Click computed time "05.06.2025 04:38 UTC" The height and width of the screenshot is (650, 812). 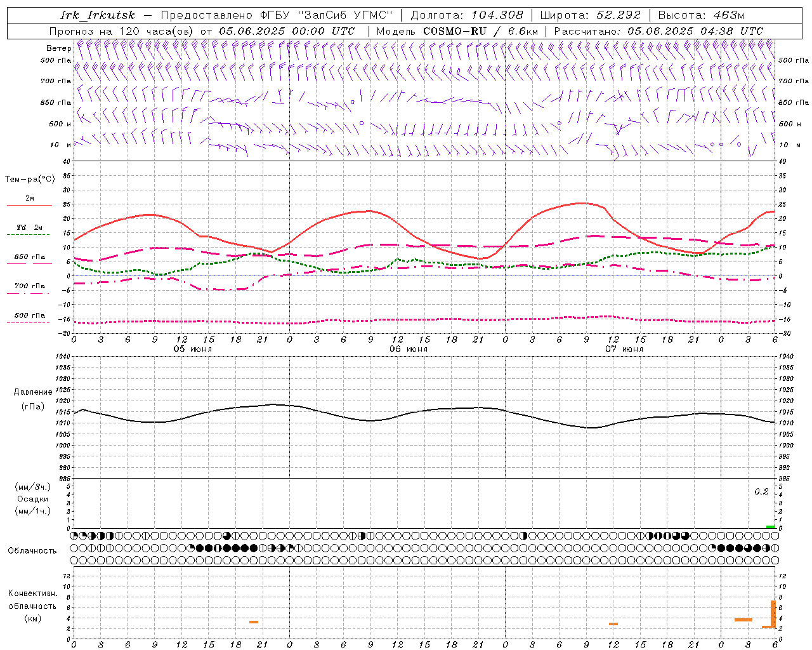tap(695, 31)
